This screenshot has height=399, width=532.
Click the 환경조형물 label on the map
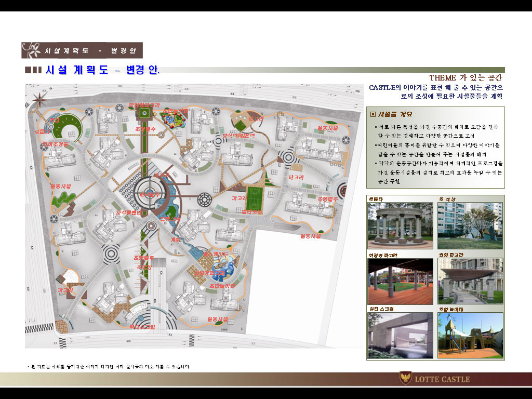[x=55, y=144]
